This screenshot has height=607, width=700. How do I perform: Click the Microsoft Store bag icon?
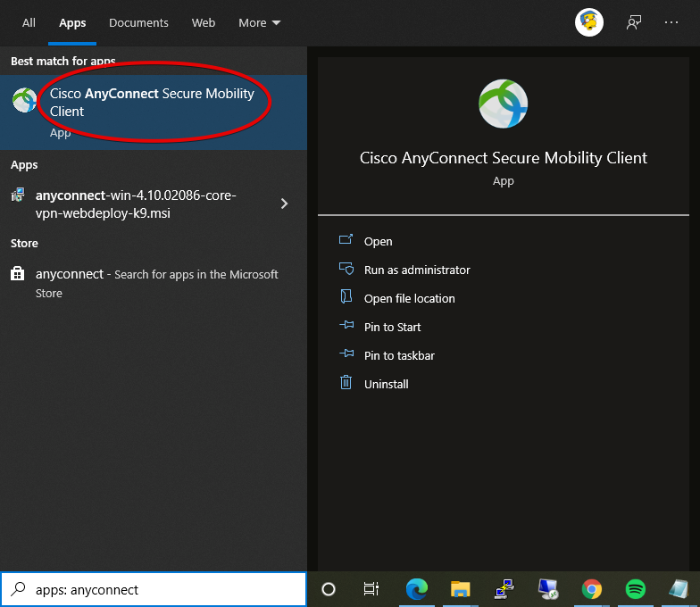18,274
